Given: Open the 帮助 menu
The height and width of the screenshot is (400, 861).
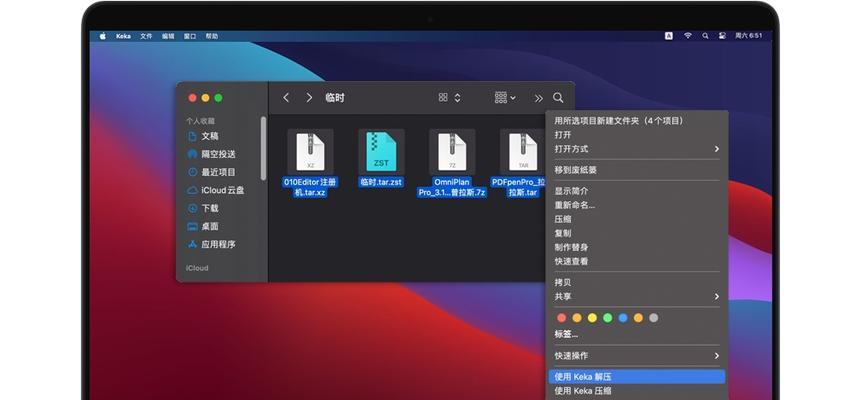Looking at the screenshot, I should (x=212, y=36).
